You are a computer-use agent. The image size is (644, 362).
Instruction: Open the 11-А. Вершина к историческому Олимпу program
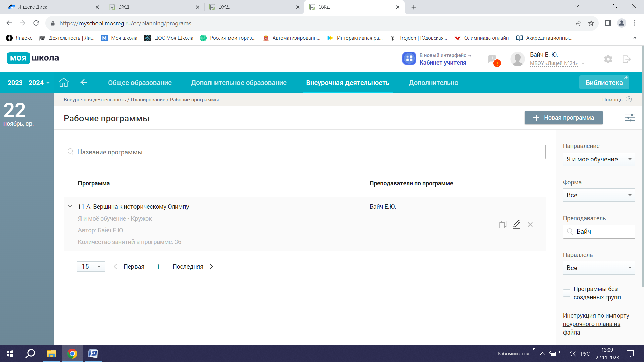133,207
